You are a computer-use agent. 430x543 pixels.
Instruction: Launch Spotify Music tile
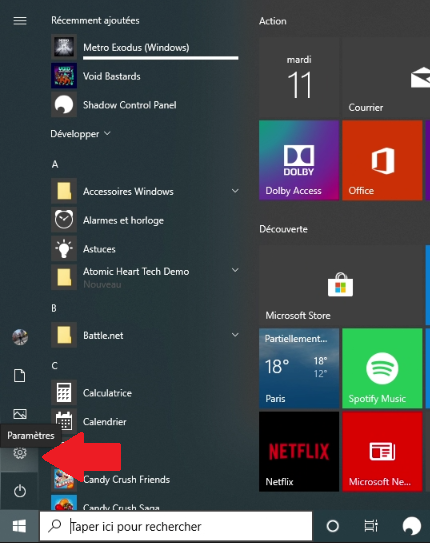382,368
